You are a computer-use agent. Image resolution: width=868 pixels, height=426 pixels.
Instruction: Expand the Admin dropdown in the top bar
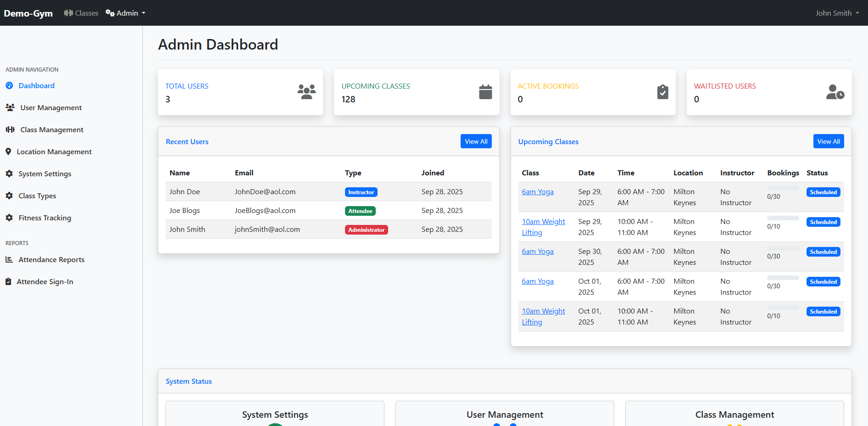click(125, 13)
